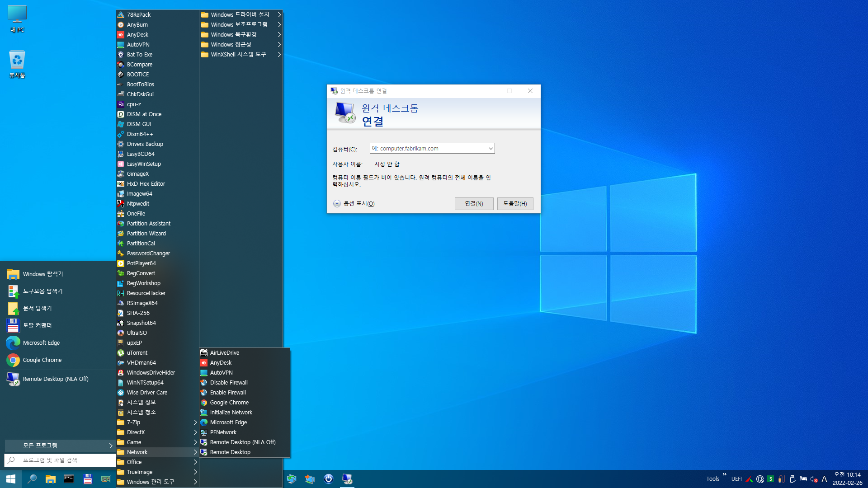Expand the 컴퓨터 combo box dropdown
This screenshot has height=488, width=868.
tap(491, 149)
